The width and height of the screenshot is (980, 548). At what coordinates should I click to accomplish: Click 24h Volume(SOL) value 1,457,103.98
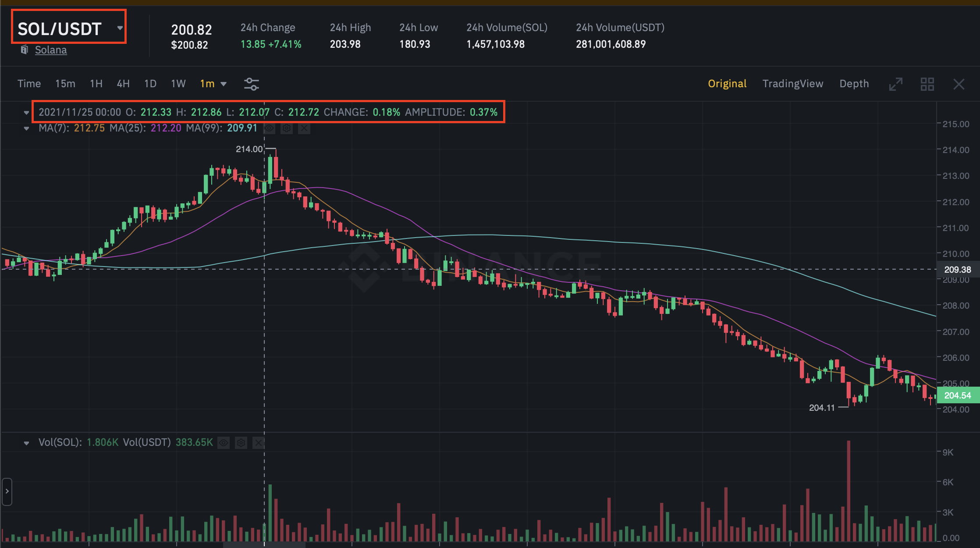click(x=495, y=44)
